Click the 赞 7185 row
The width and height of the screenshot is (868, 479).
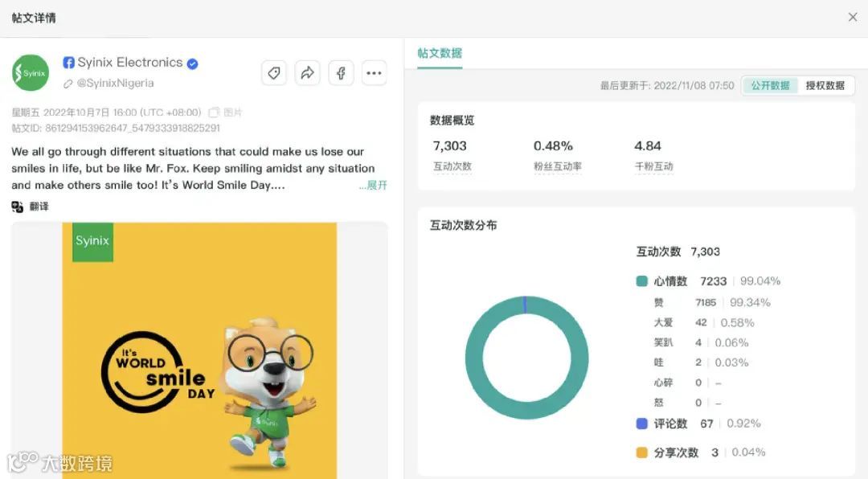coord(712,302)
